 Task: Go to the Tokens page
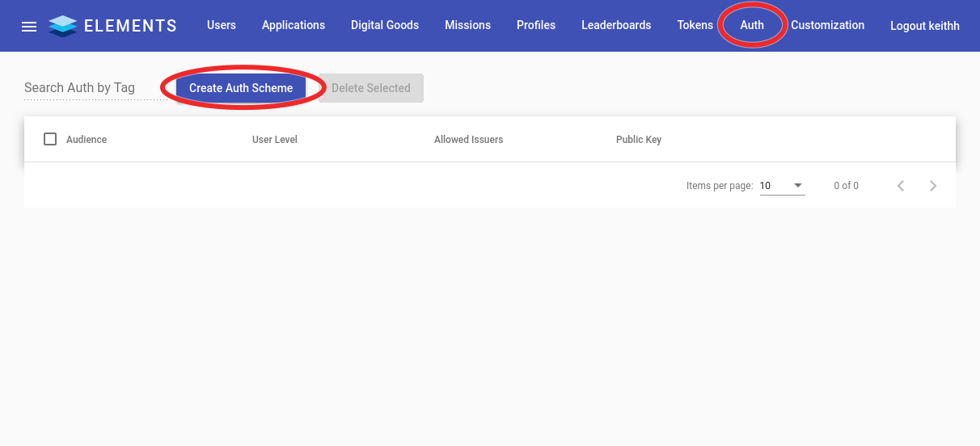695,25
